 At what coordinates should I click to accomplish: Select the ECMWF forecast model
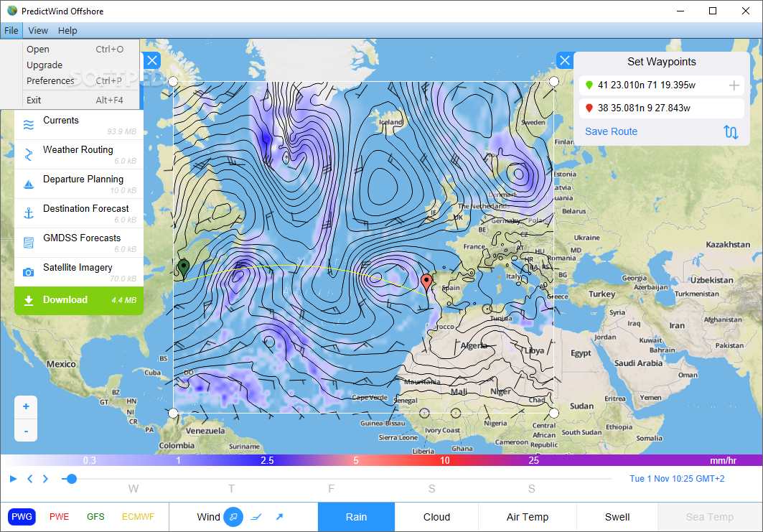[138, 517]
